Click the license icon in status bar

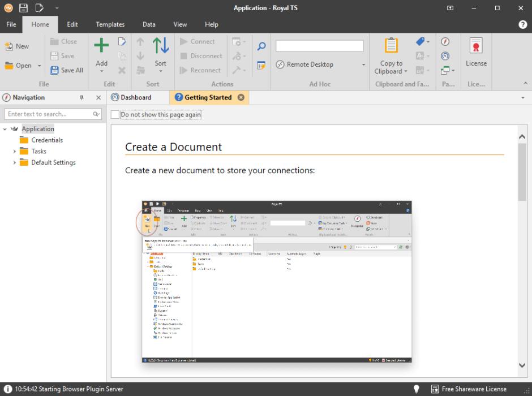(x=435, y=389)
